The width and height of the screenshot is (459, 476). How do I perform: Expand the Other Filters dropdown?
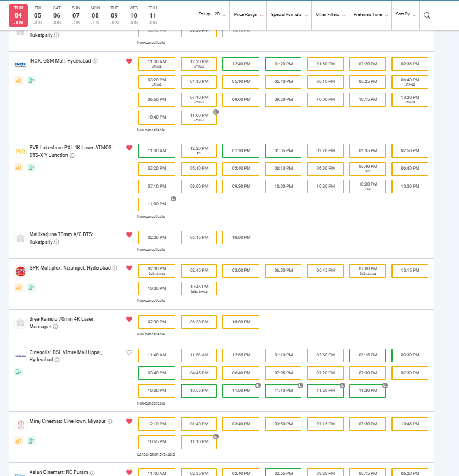[331, 15]
